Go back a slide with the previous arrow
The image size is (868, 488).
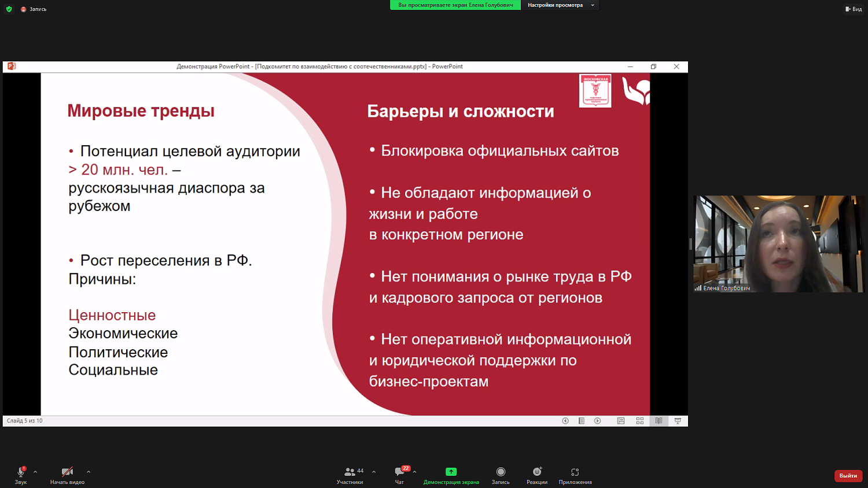coord(565,421)
